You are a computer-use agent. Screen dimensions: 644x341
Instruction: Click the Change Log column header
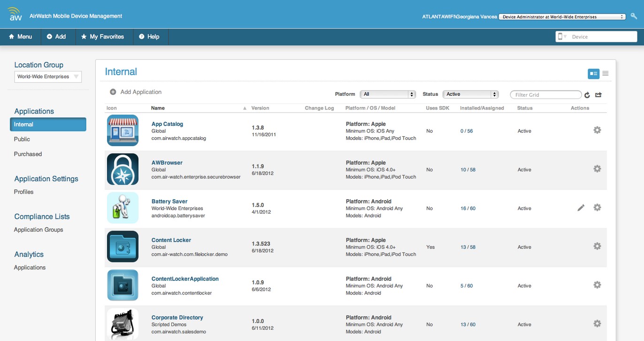pos(319,108)
